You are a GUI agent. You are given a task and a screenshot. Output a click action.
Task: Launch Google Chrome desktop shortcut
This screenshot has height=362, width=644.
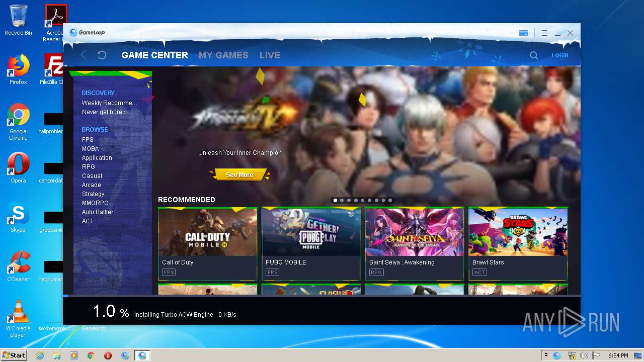pos(18,122)
